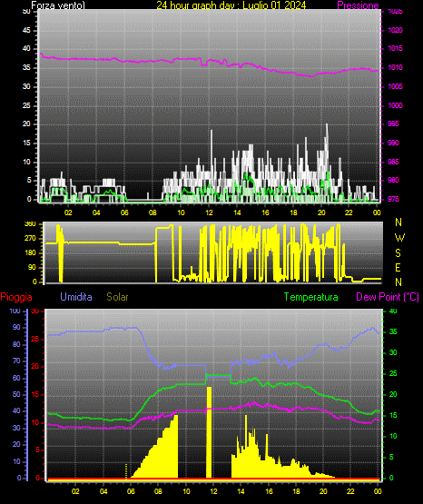Screen dimensions: 423x504
Task: Click the N compass label at top of wind direction
Action: click(x=398, y=222)
